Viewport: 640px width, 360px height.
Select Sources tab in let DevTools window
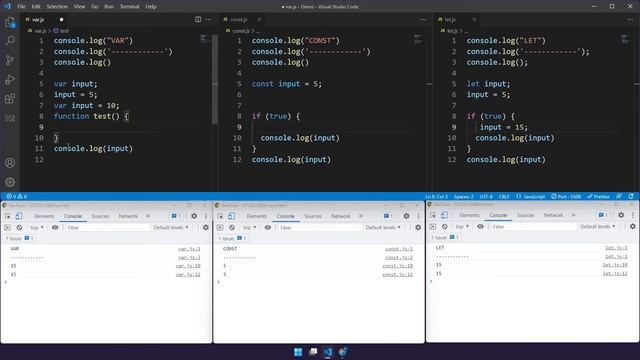525,215
